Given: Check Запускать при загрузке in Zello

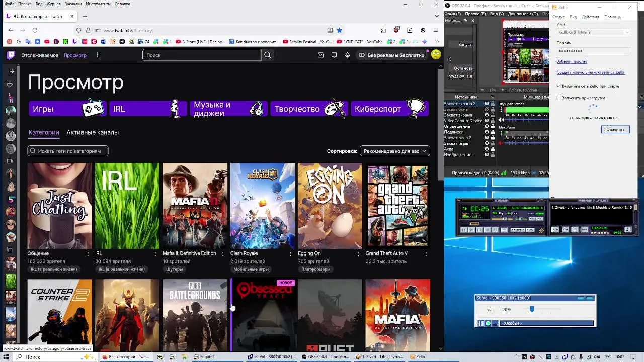Looking at the screenshot, I should (559, 98).
